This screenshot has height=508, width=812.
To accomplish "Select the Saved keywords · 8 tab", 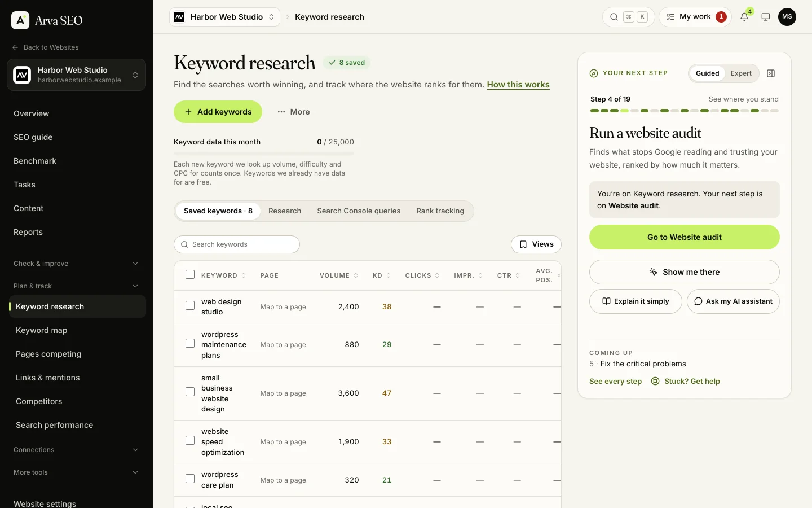I will click(x=218, y=211).
